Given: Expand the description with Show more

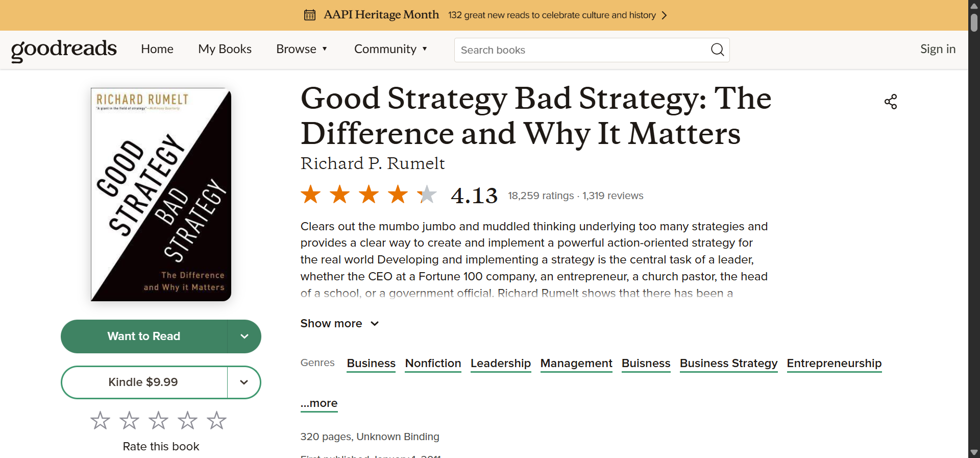Looking at the screenshot, I should coord(339,323).
